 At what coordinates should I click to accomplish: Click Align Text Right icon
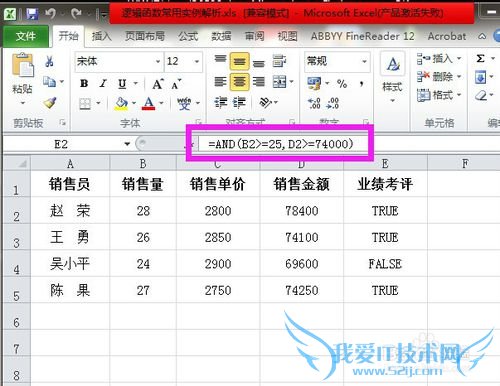coord(259,81)
